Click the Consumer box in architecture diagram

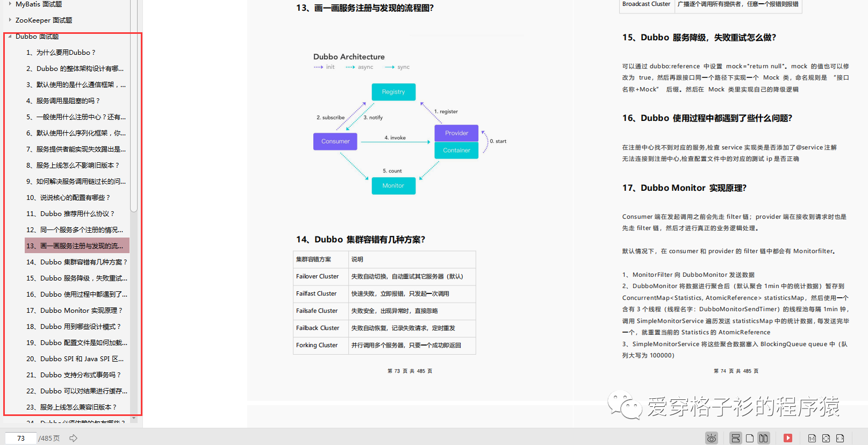tap(335, 141)
